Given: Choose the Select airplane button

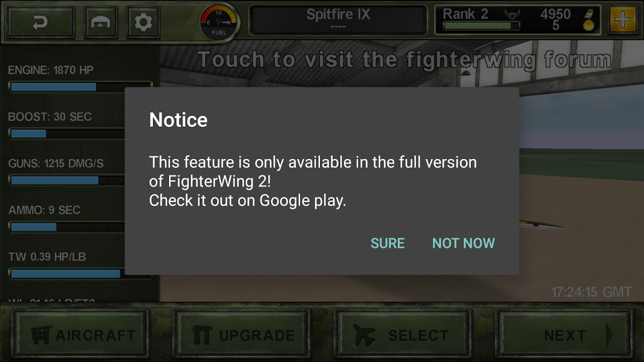Looking at the screenshot, I should coord(403,334).
